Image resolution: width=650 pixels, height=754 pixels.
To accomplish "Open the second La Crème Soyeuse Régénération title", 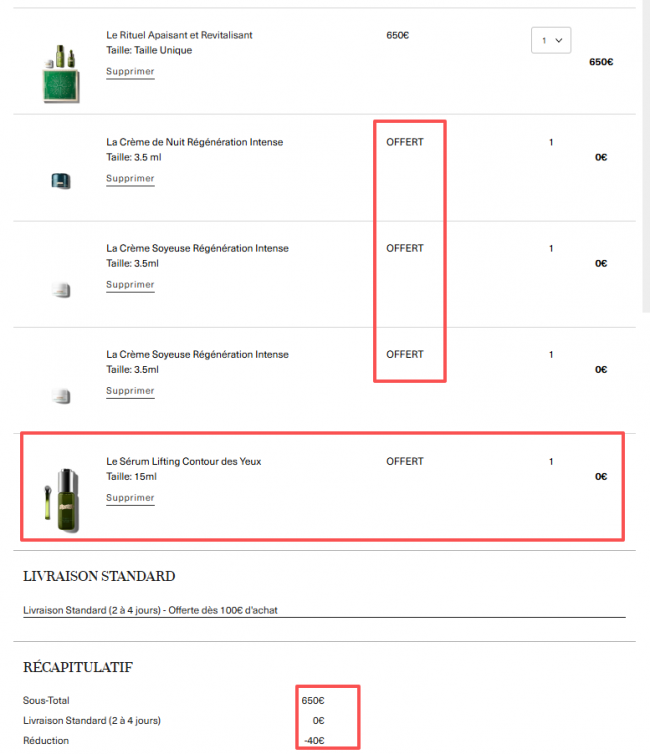I will pyautogui.click(x=197, y=354).
